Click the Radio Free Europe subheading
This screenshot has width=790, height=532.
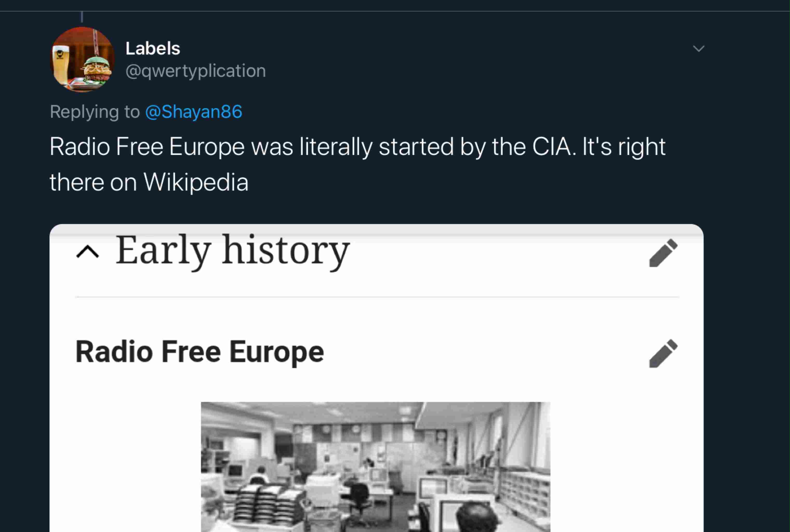(x=200, y=352)
